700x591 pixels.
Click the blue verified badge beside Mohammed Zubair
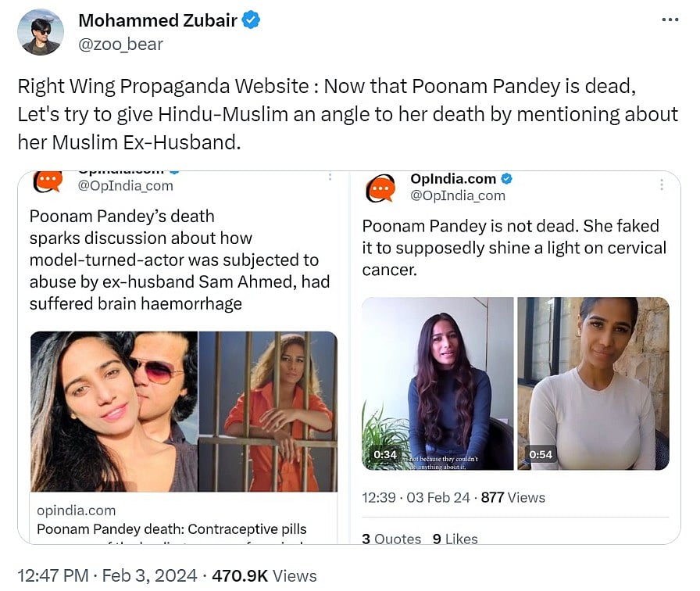tap(251, 21)
